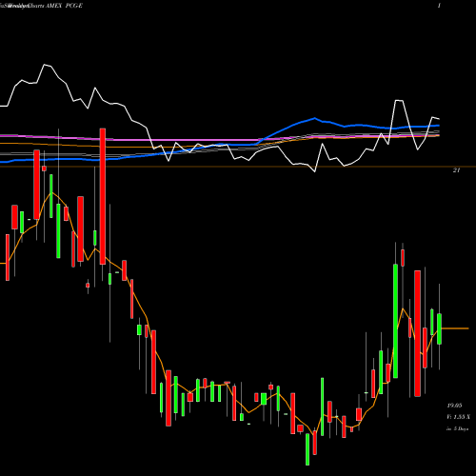Click the 'in 5 Days' label
Viewport: 476px width, 476px height.
457,429
